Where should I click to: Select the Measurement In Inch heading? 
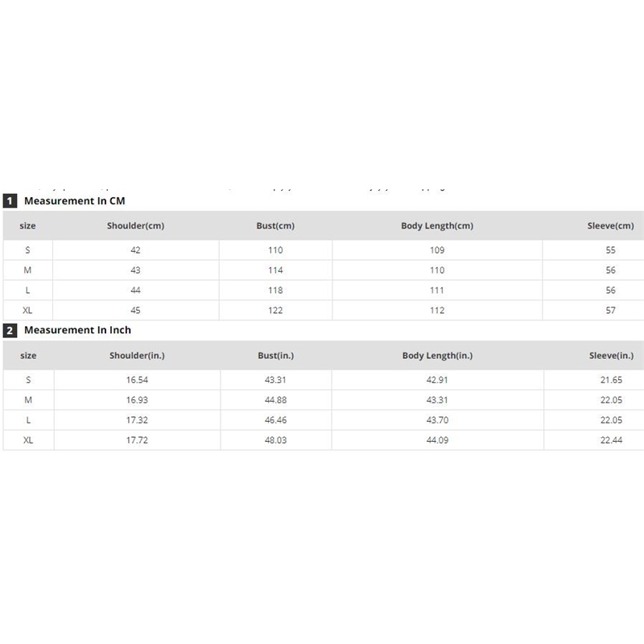pos(77,330)
